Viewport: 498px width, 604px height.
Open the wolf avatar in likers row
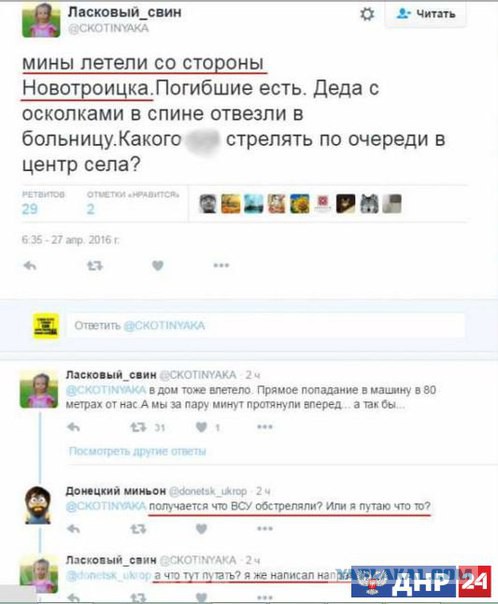point(369,204)
